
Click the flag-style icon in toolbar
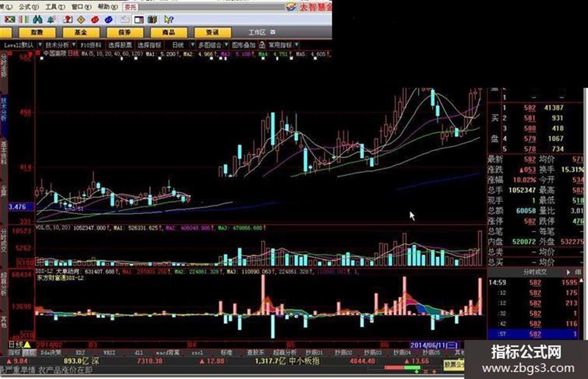10,19
